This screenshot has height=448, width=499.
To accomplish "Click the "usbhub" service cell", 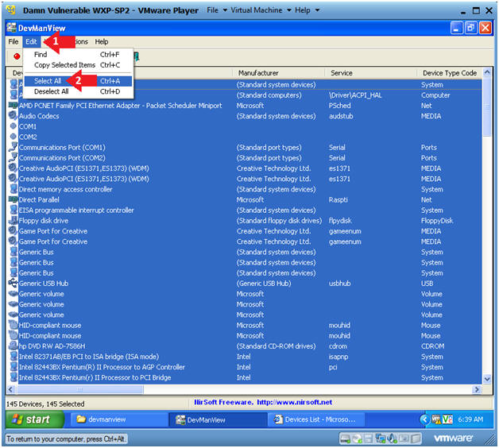I will (x=339, y=284).
